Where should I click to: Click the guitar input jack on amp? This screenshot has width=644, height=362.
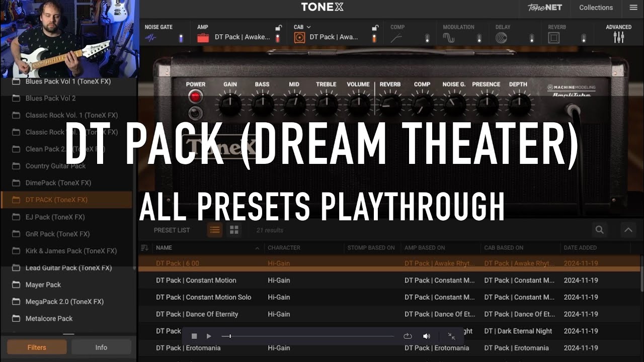coord(573,110)
